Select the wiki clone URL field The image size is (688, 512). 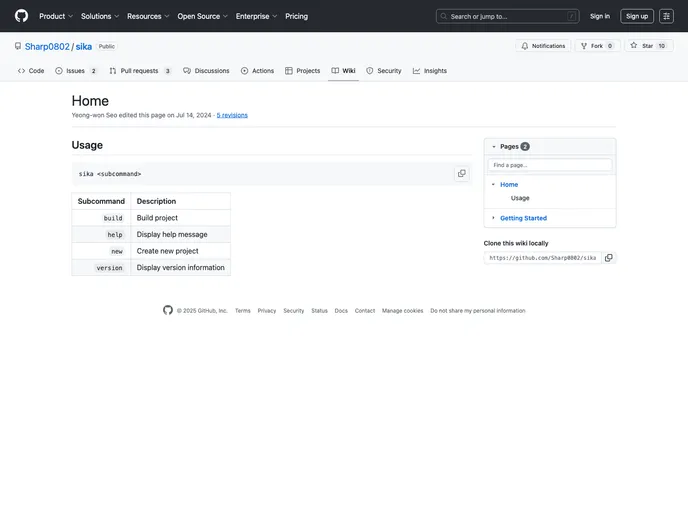[542, 258]
